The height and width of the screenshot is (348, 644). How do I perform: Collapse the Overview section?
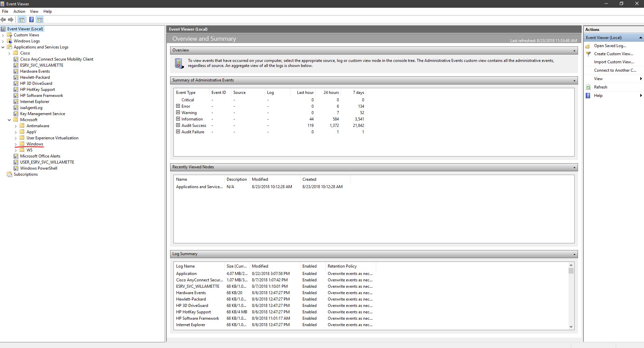click(574, 51)
